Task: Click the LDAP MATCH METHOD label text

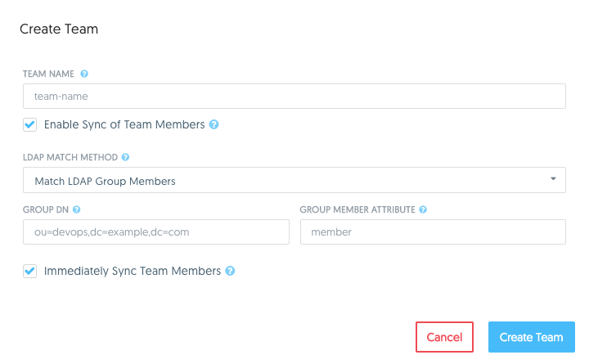Action: [70, 156]
